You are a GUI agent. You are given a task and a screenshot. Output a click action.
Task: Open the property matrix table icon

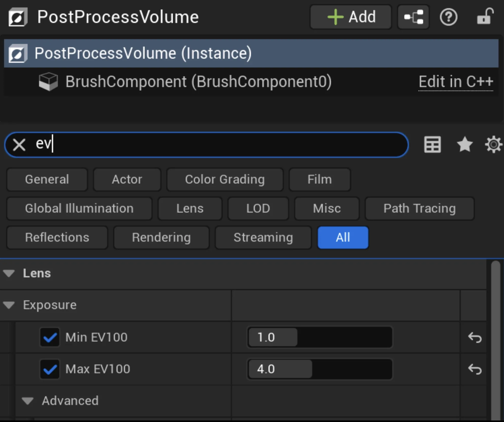(432, 145)
